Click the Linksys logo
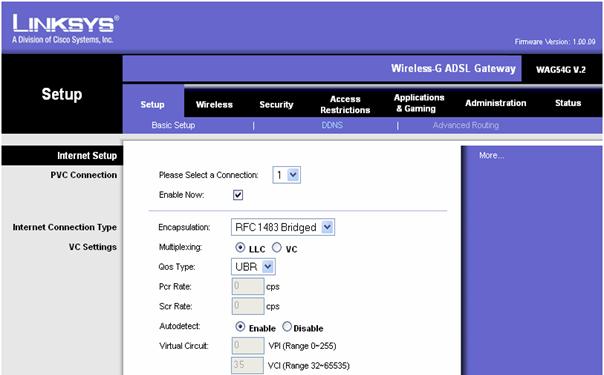The height and width of the screenshot is (375, 604). [65, 28]
